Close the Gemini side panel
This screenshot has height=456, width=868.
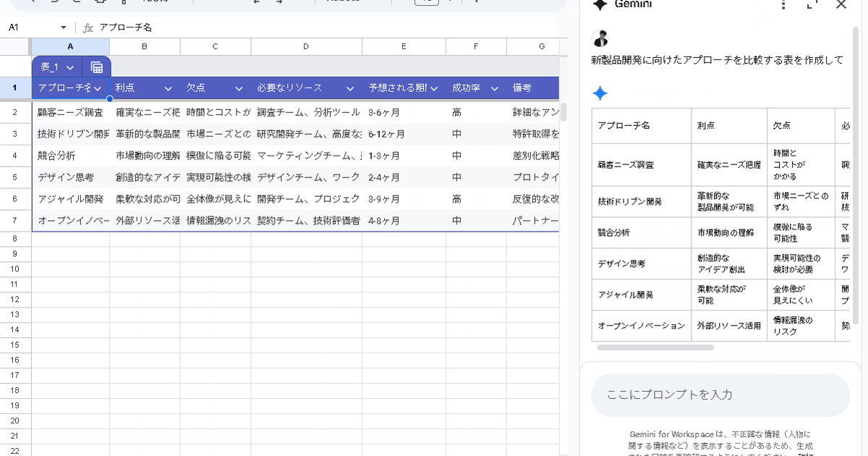(x=841, y=5)
